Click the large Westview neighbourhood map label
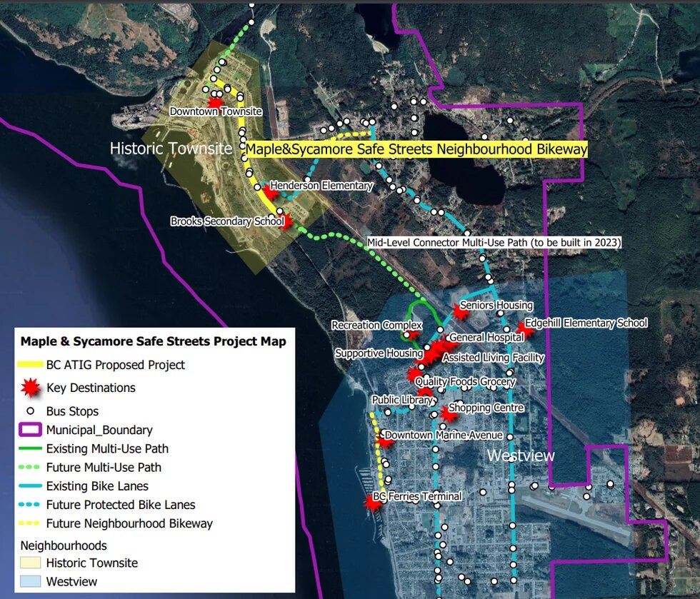This screenshot has height=599, width=700. 521,455
